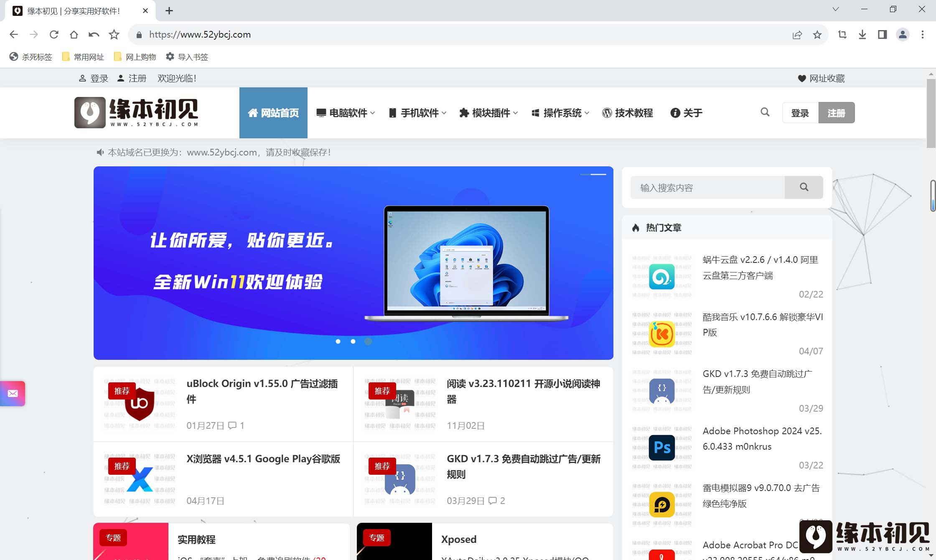Click the Win11 banner slide image
Viewport: 936px width, 560px height.
click(x=354, y=263)
